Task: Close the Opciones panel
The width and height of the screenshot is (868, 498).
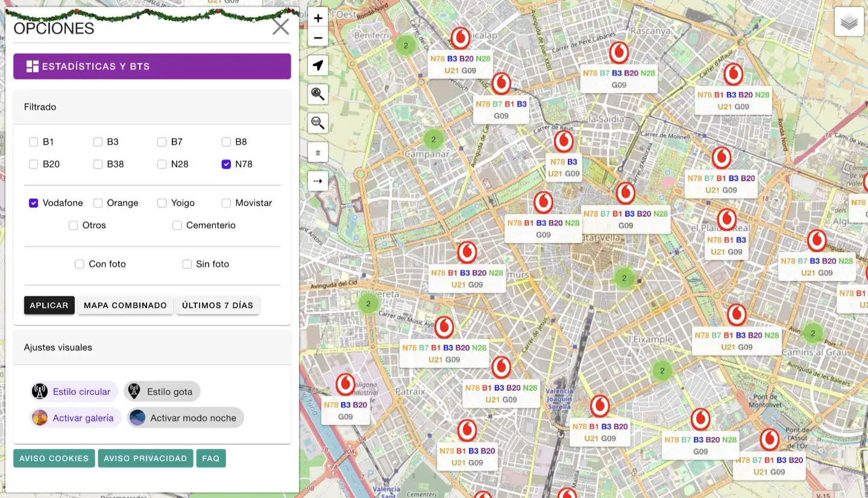Action: (280, 26)
